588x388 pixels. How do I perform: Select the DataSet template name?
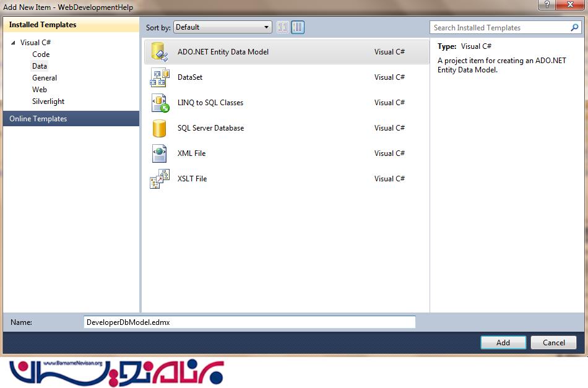(190, 77)
